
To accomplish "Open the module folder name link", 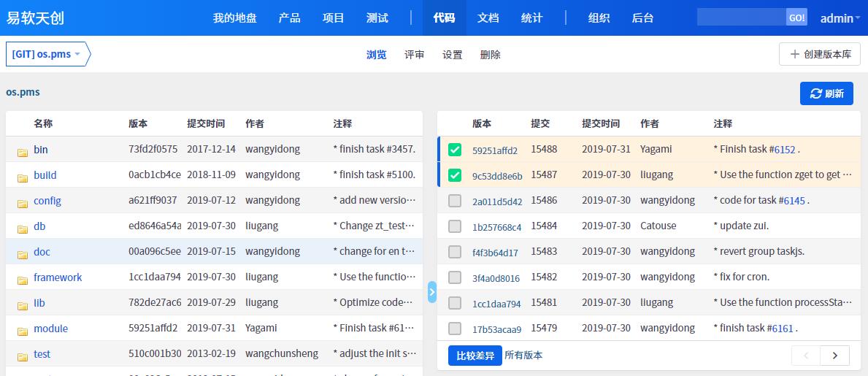I will (x=50, y=329).
